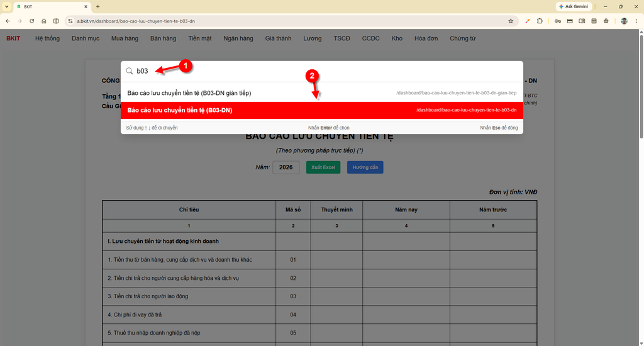
Task: Click the Năm trước column header
Action: [493, 209]
